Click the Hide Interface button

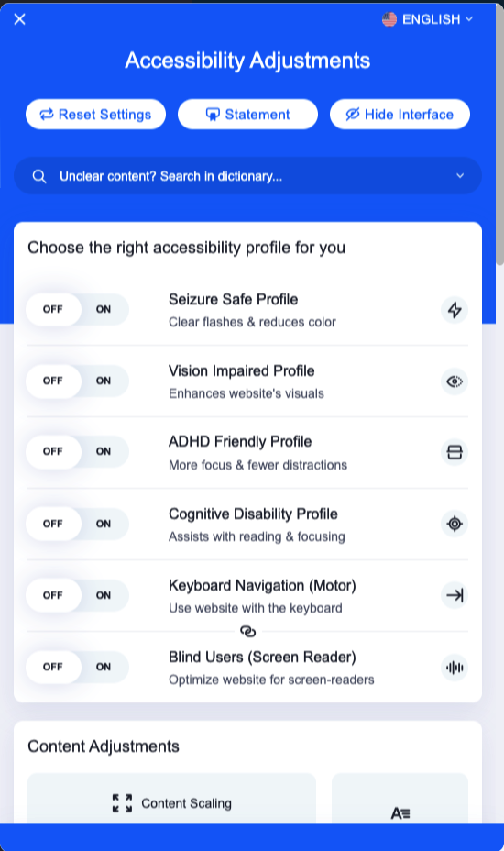(400, 115)
